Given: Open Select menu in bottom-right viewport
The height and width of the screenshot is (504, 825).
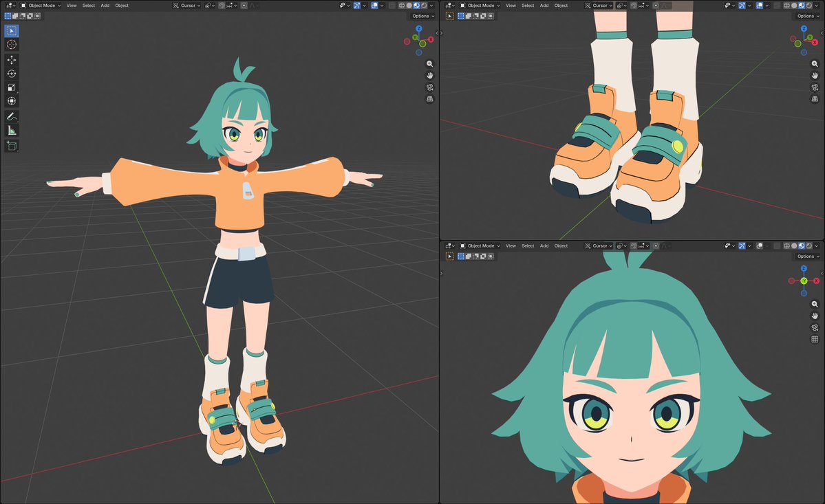Looking at the screenshot, I should point(528,245).
